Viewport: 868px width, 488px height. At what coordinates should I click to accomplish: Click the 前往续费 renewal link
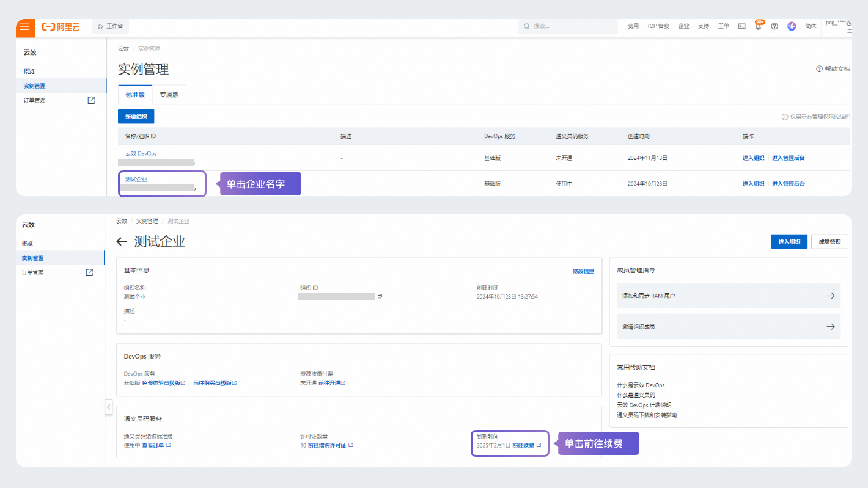pyautogui.click(x=527, y=445)
